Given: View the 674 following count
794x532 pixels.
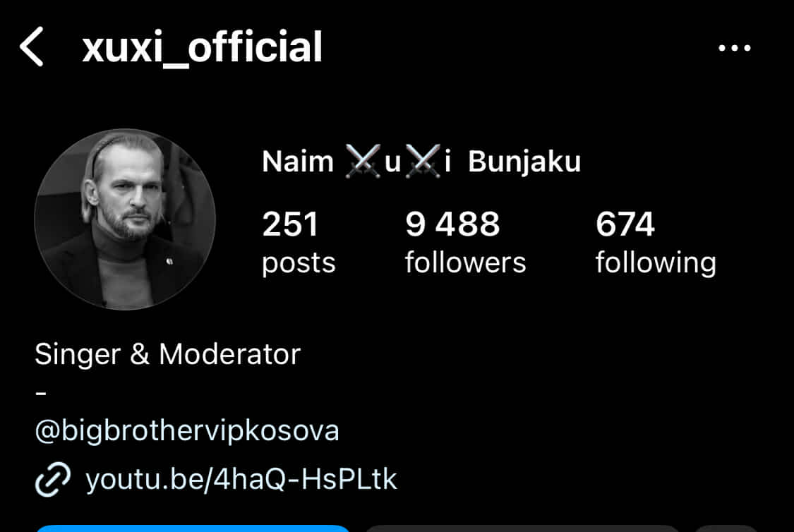Looking at the screenshot, I should 625,224.
